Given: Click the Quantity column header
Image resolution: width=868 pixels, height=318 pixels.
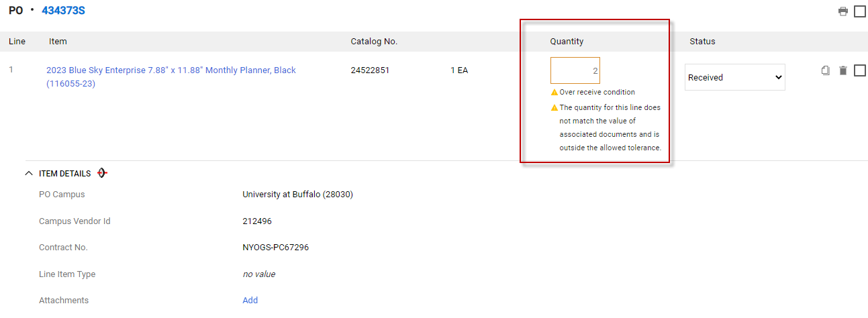Looking at the screenshot, I should pyautogui.click(x=567, y=42).
